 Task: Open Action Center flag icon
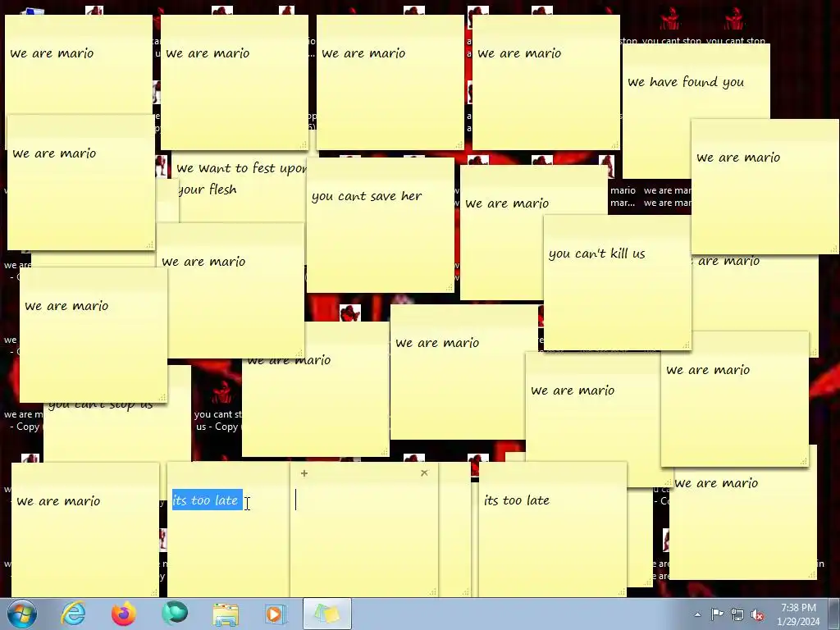(717, 614)
